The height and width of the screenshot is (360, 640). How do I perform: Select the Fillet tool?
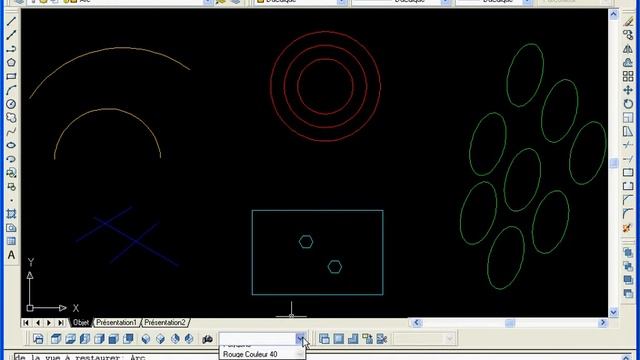point(628,214)
